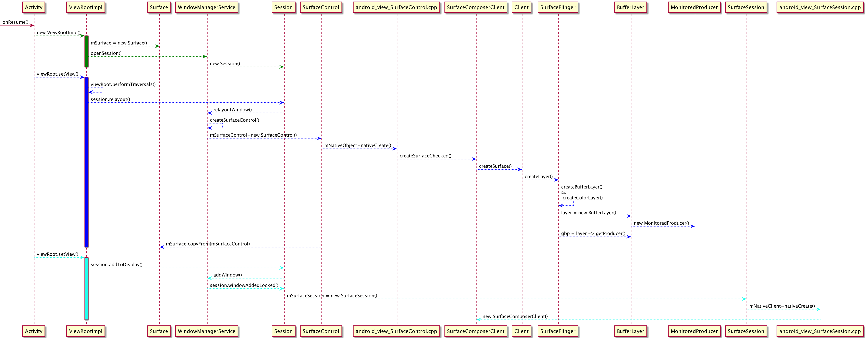Click the cyan activation bar on ViewRootImpl
This screenshot has width=868, height=341.
tap(87, 288)
